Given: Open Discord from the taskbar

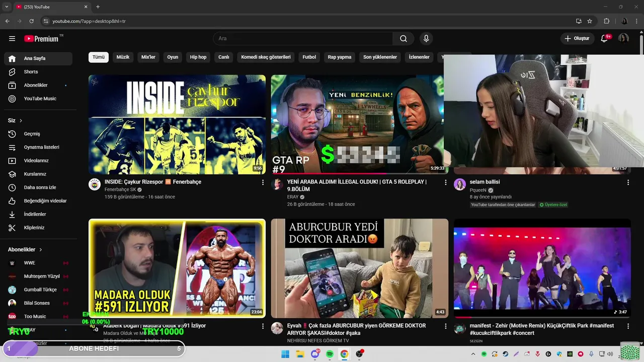Looking at the screenshot, I should point(315,354).
